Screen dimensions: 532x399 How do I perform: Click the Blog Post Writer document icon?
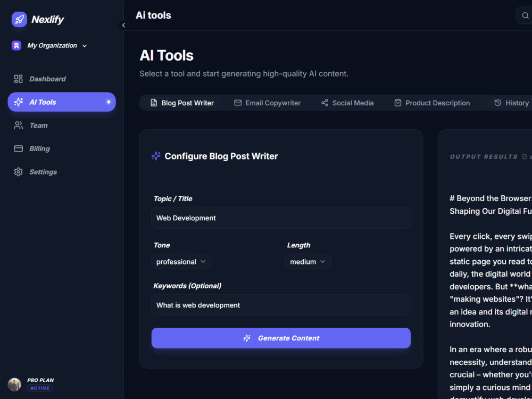coord(154,103)
